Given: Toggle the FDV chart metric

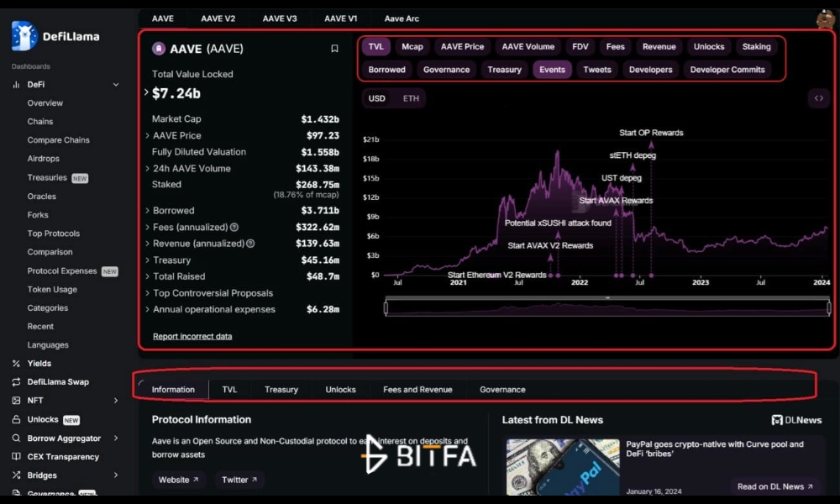Looking at the screenshot, I should pos(580,46).
